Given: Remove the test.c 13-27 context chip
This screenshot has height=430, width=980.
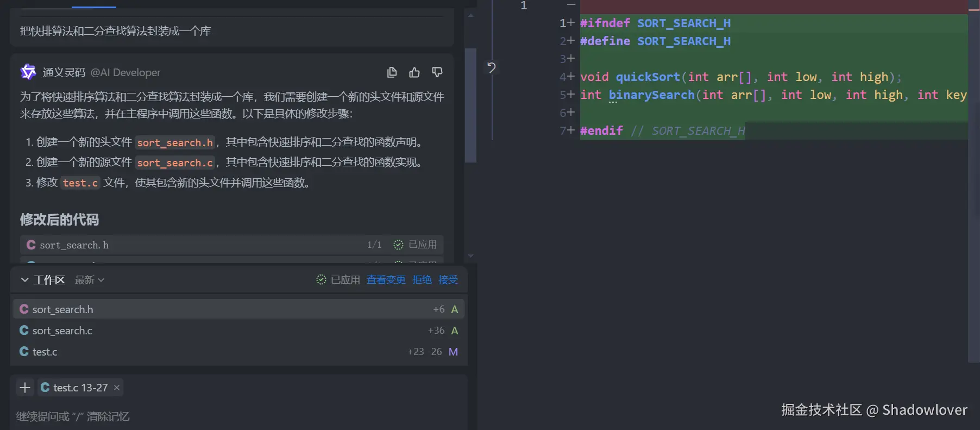Looking at the screenshot, I should 116,388.
